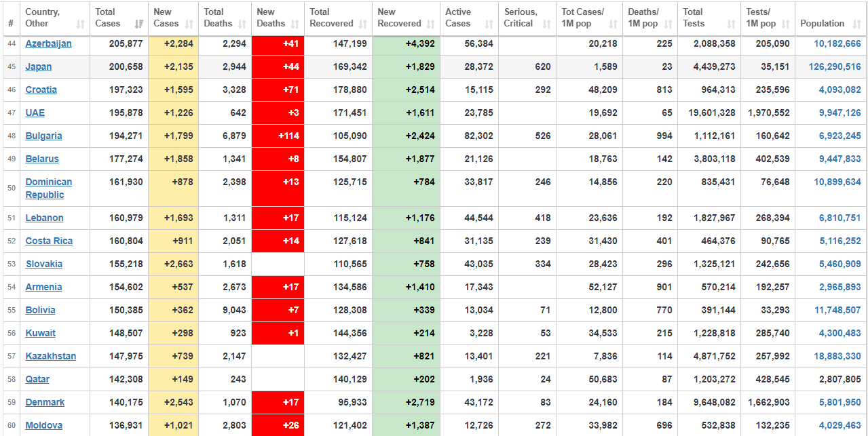
Task: Click UAE population 9,947,126 link
Action: [840, 113]
